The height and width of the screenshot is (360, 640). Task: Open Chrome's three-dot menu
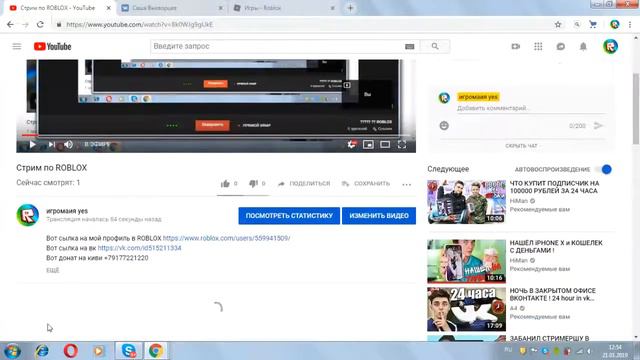pyautogui.click(x=630, y=24)
